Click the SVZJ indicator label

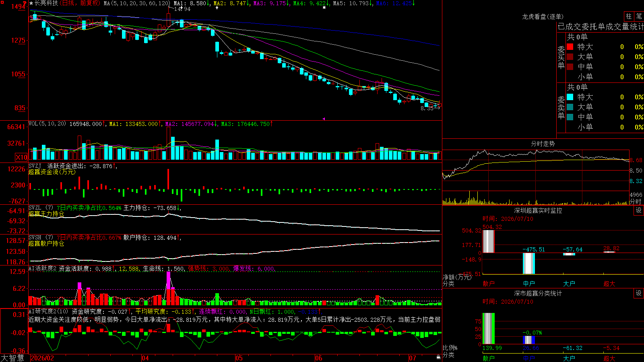coord(35,166)
